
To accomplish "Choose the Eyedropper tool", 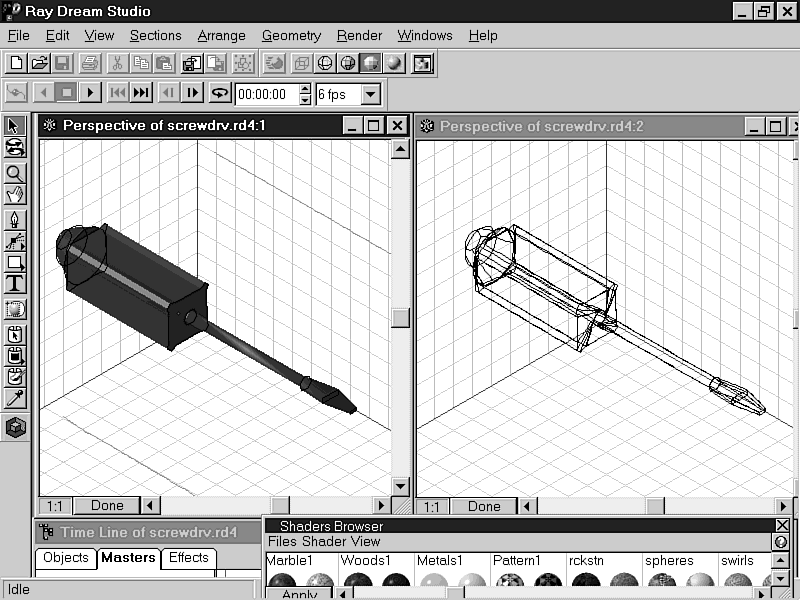I will tap(15, 399).
